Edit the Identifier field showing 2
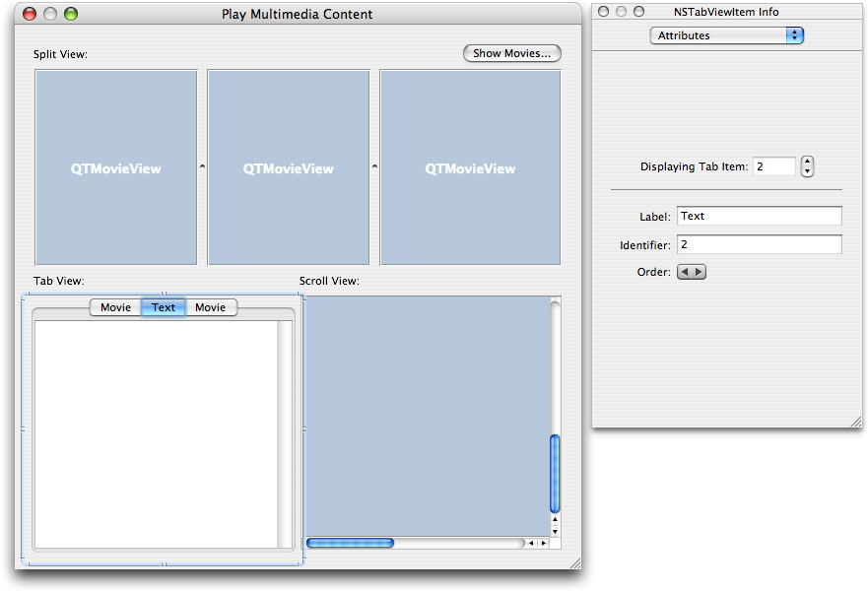This screenshot has width=868, height=591. [759, 244]
